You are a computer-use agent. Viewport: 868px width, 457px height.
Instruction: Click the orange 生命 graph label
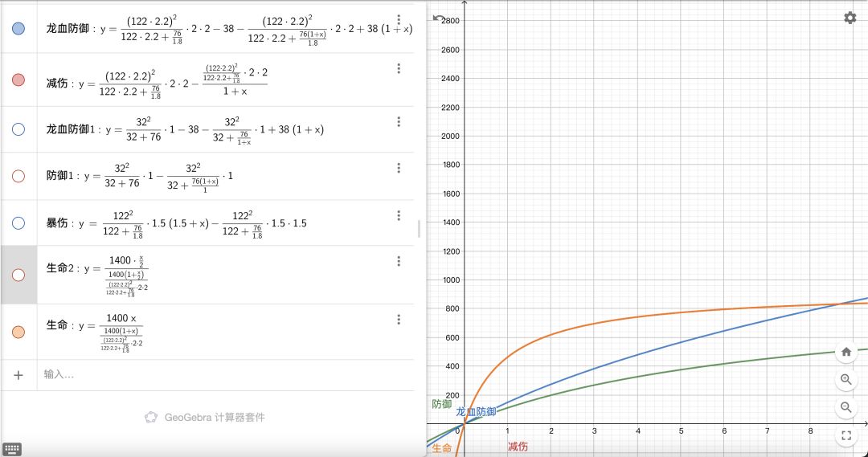pyautogui.click(x=442, y=449)
